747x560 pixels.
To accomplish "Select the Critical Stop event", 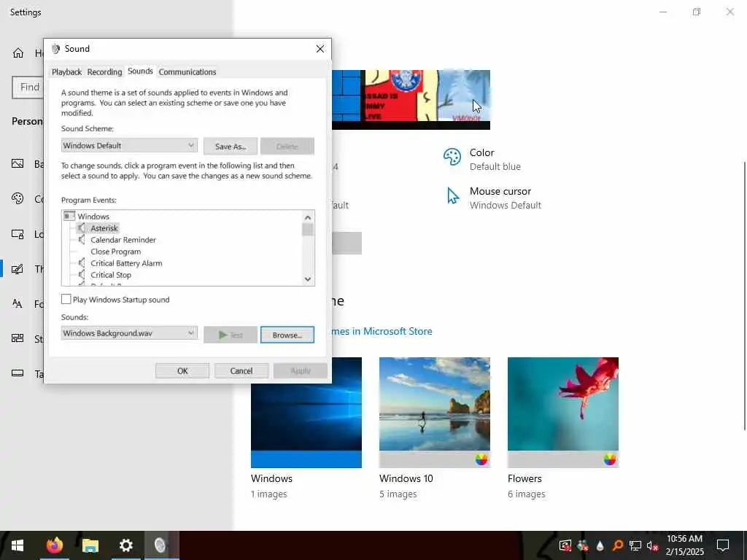I will click(111, 275).
